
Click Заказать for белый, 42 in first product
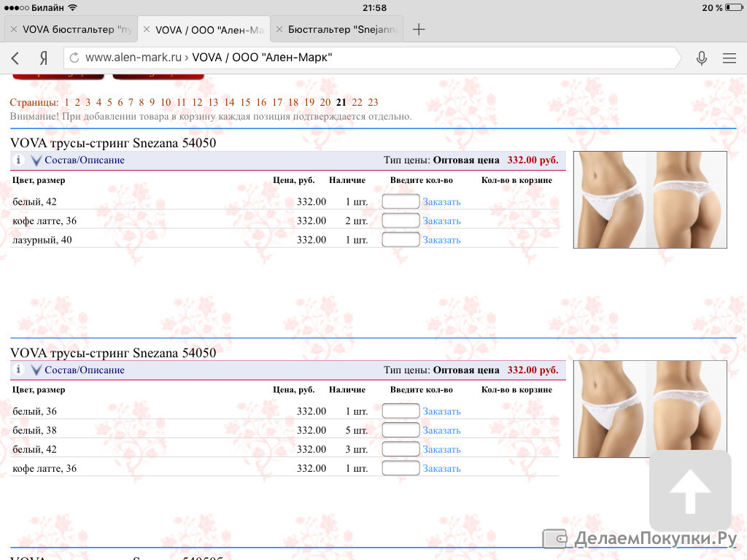[x=441, y=202]
